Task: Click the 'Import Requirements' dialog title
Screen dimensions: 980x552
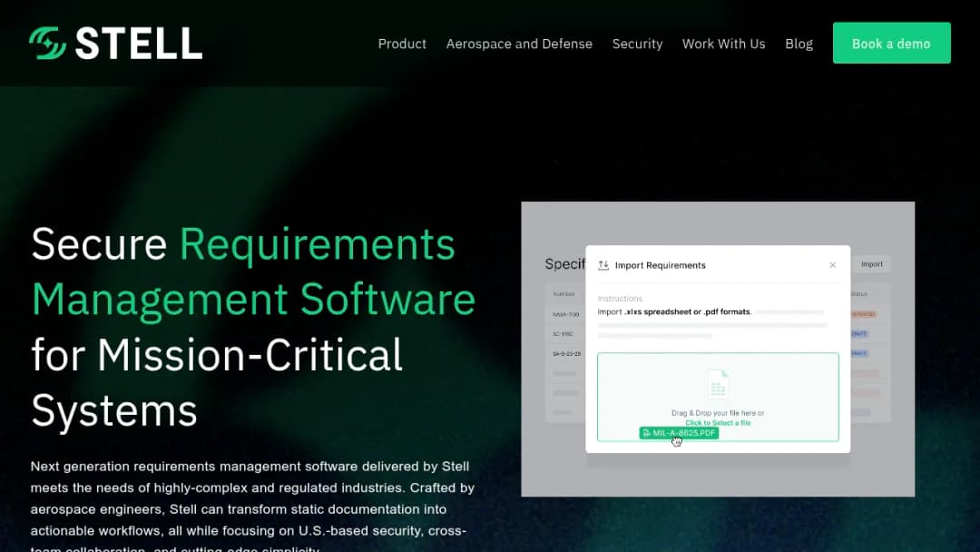Action: coord(660,265)
